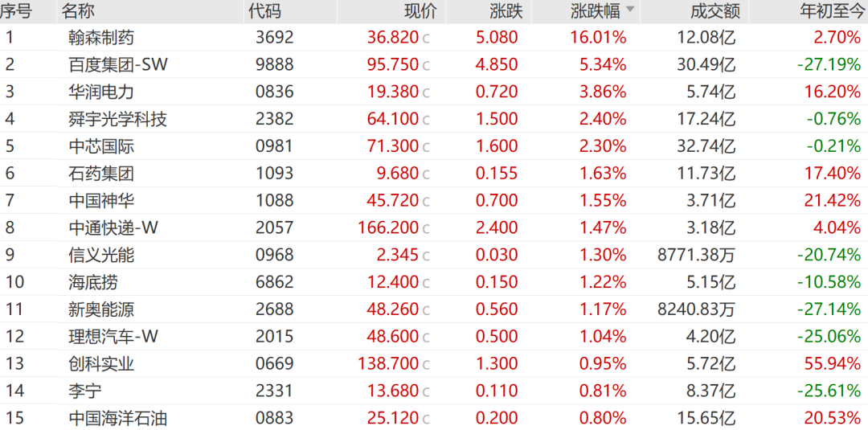Viewport: 868px width, 430px height.
Task: Select the 名称 column header
Action: click(x=78, y=10)
